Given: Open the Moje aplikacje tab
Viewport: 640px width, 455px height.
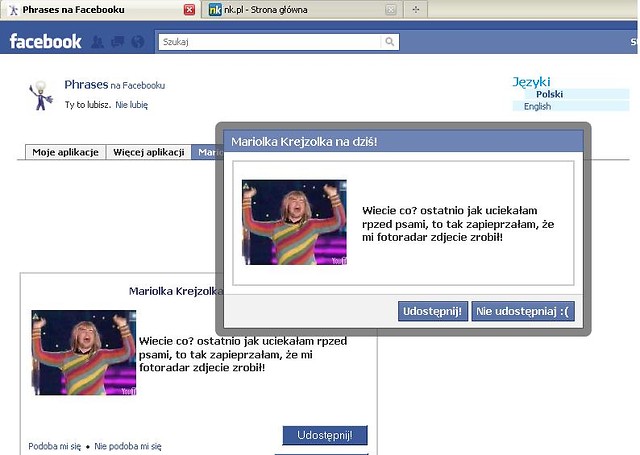Looking at the screenshot, I should [x=65, y=152].
